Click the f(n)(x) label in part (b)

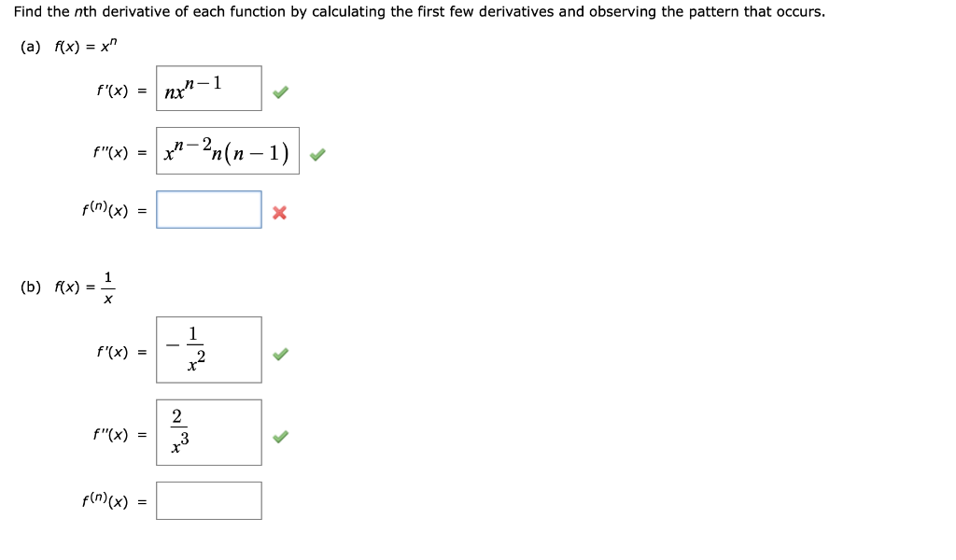110,500
